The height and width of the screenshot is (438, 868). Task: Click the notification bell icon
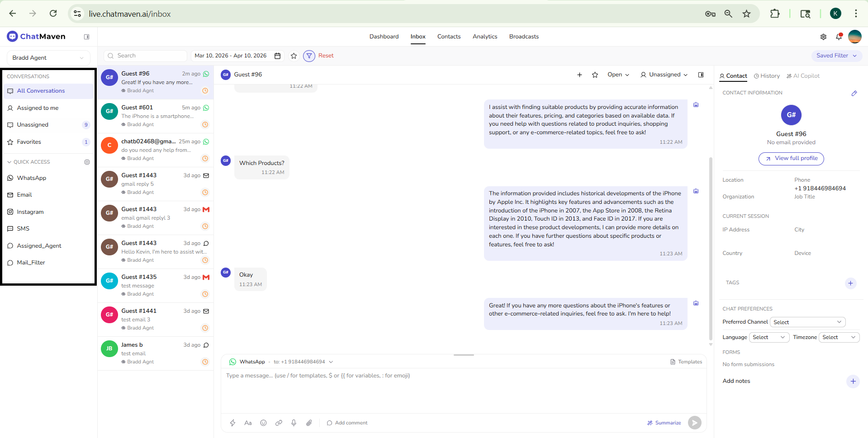(x=839, y=37)
